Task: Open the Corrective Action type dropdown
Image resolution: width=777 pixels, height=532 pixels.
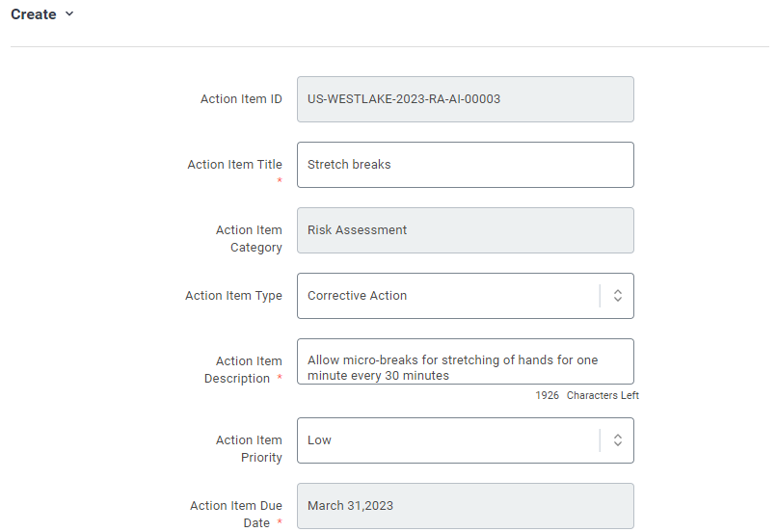Action: point(466,296)
